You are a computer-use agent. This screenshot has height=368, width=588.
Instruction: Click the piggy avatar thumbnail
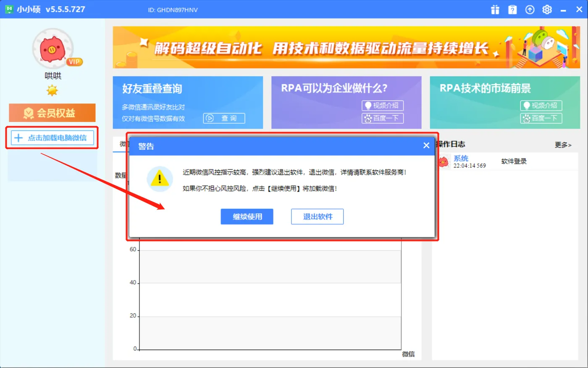pyautogui.click(x=53, y=49)
